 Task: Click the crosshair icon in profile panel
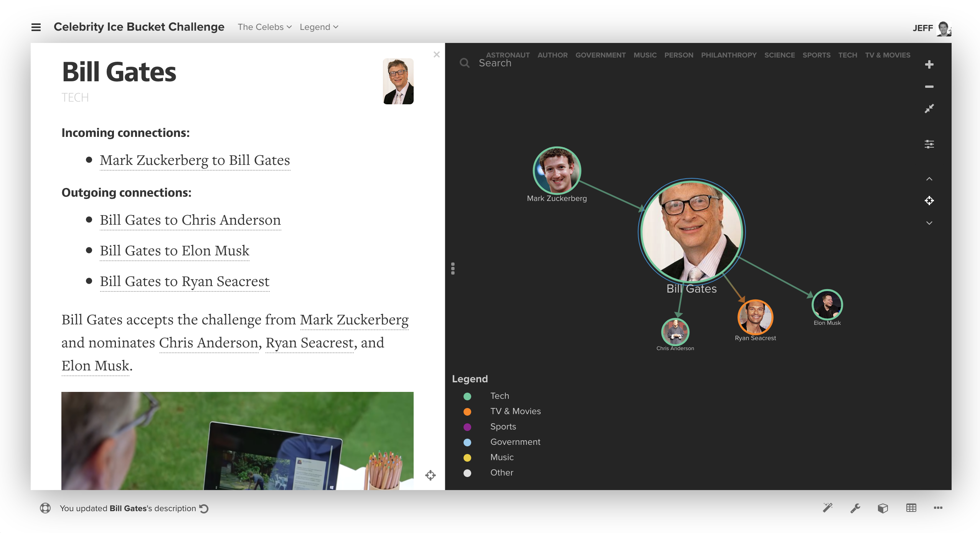430,475
